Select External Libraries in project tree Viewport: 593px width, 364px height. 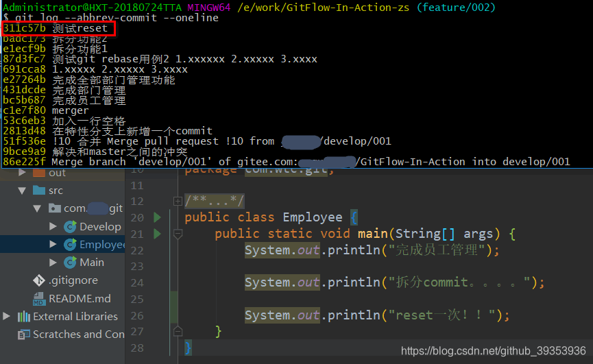tap(75, 317)
